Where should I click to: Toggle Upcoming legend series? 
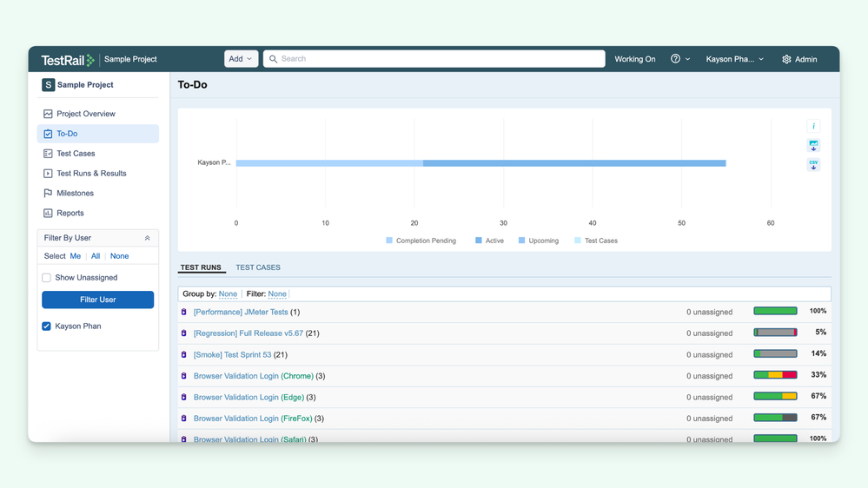(539, 241)
